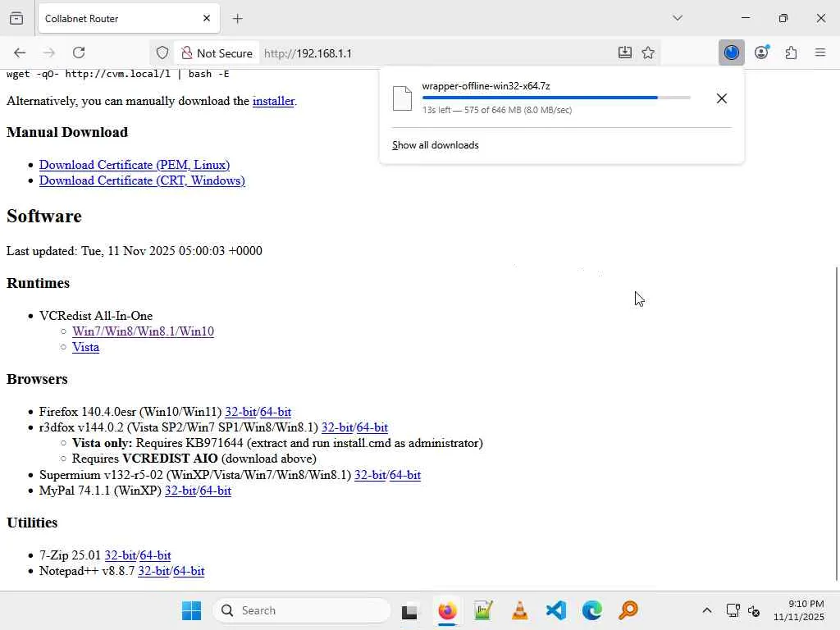
Task: Reload the Collabnet Router page
Action: click(79, 52)
